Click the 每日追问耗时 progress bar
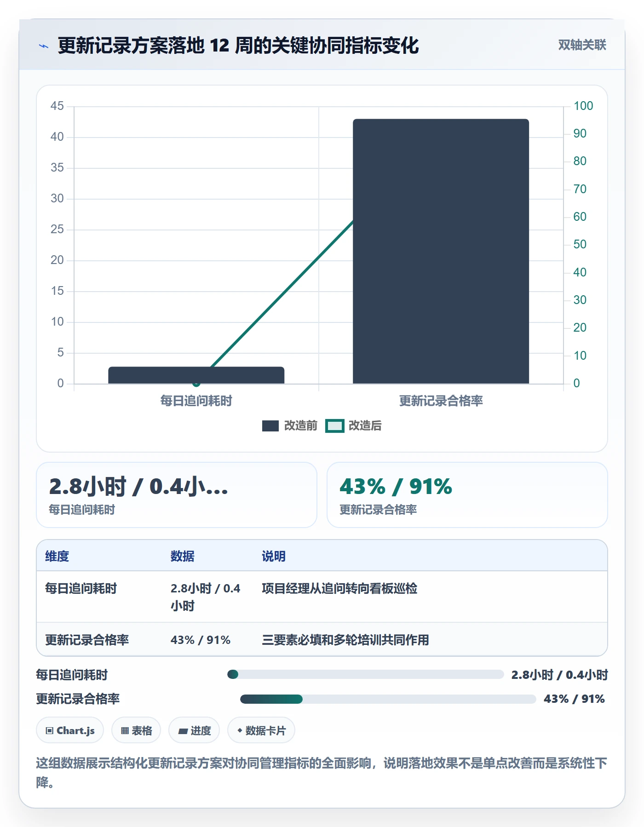This screenshot has height=827, width=644. coord(366,674)
